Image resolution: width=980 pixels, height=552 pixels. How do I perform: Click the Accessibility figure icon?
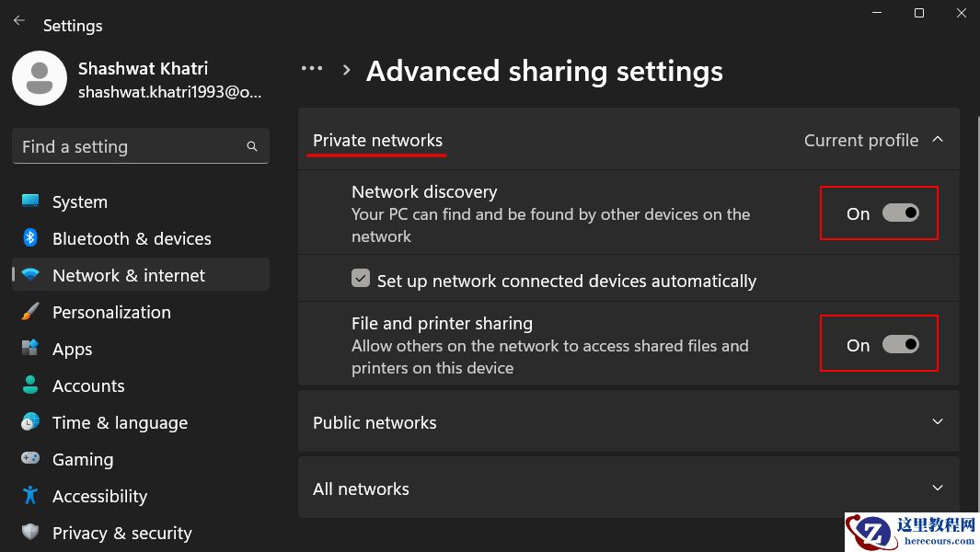tap(30, 496)
